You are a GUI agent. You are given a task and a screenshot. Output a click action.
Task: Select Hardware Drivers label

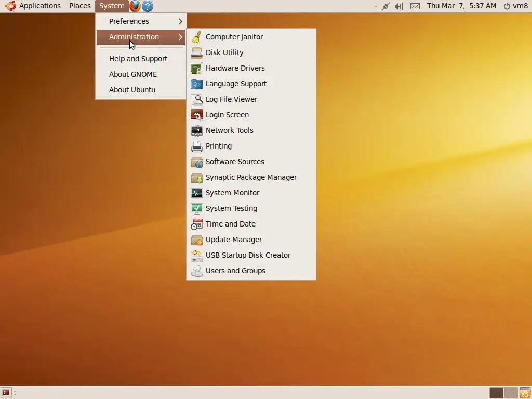235,68
